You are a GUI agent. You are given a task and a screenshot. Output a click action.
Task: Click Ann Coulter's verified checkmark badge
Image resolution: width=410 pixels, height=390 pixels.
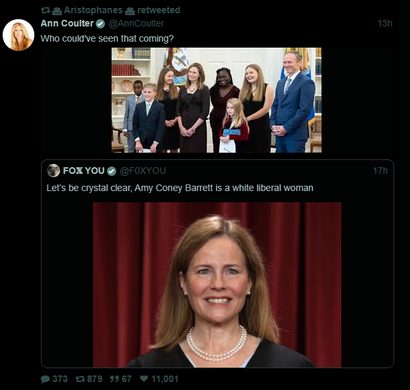point(100,24)
